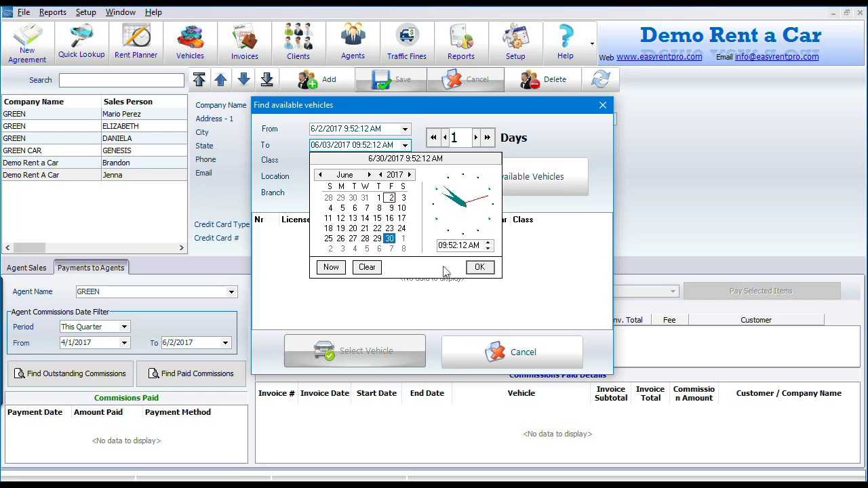
Task: Select June 15 on the calendar
Action: coord(377,218)
